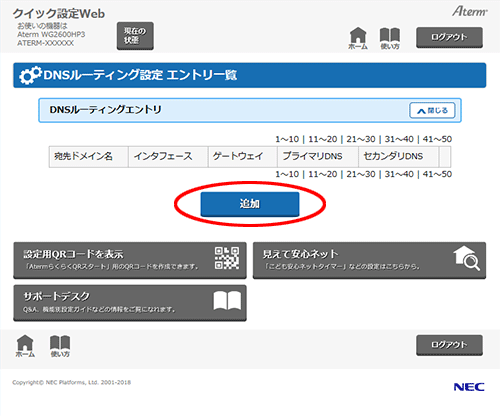
Task: Select 21~30 page link above table
Action: pyautogui.click(x=361, y=139)
